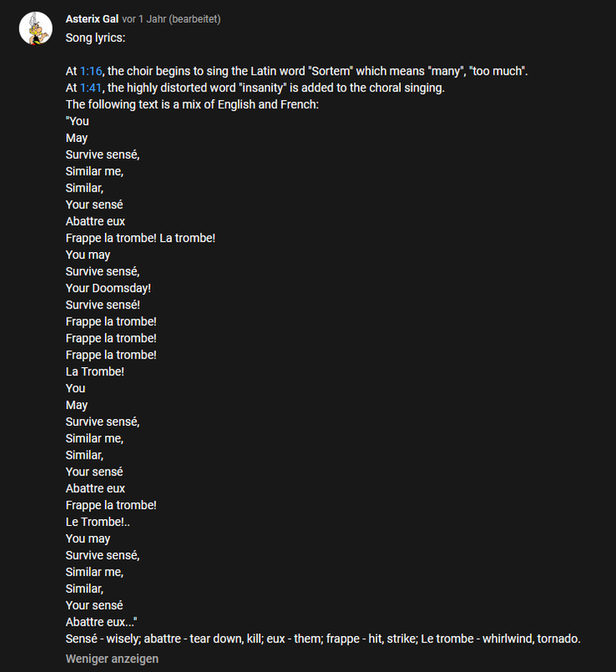Click the 'Frappe la trombe! La trombe!' line

140,239
